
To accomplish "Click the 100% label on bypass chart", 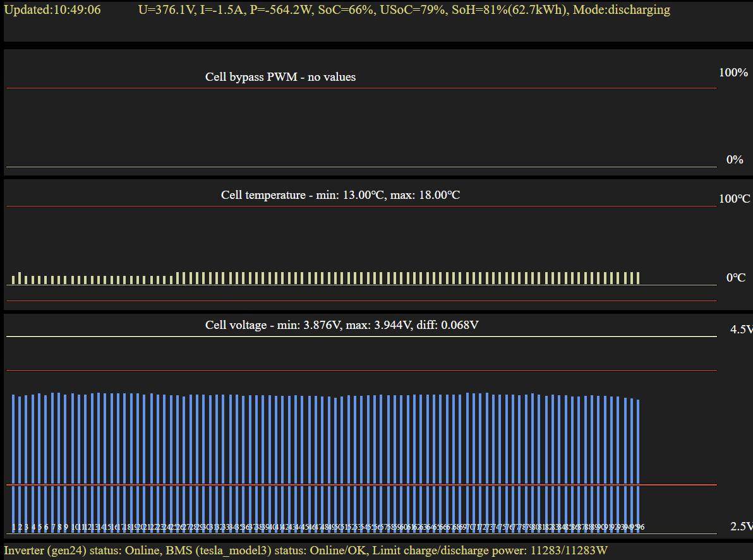I will [733, 73].
